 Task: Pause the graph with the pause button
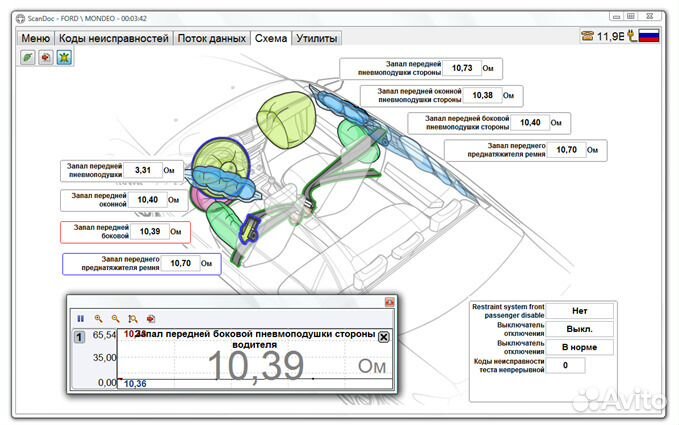coord(80,317)
